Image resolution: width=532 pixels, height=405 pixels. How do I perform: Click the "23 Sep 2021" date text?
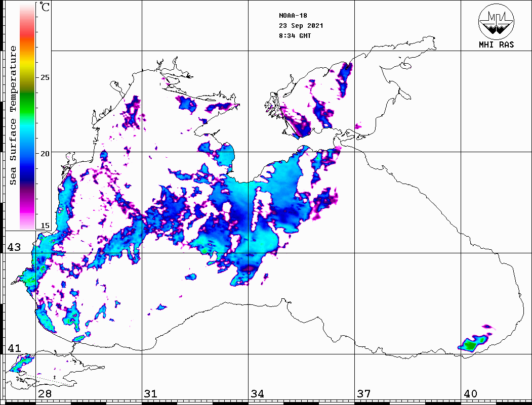click(301, 26)
